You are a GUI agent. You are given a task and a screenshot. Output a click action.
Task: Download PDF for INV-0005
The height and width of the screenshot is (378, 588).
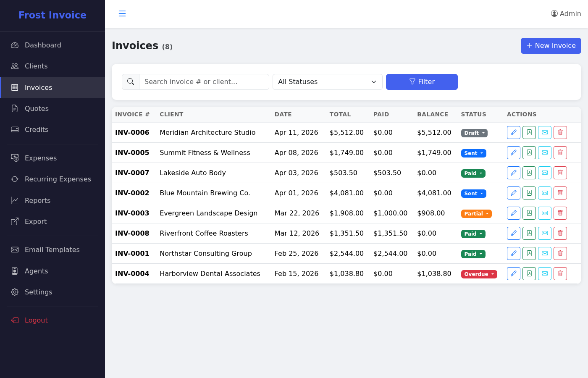(x=529, y=152)
